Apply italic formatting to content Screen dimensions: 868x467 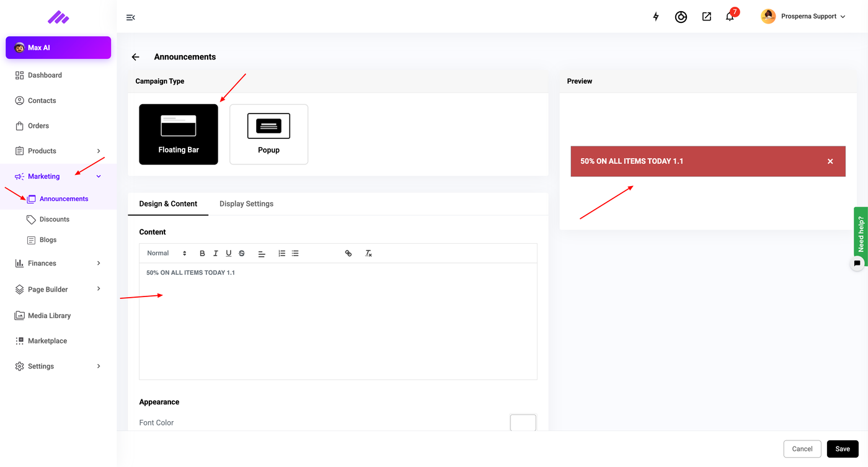[x=216, y=254]
